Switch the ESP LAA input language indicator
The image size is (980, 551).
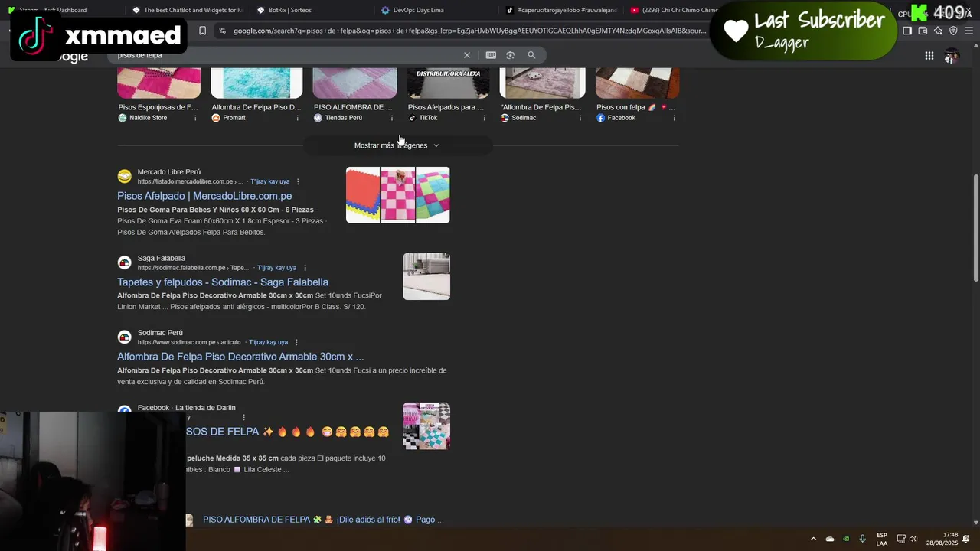tap(882, 539)
